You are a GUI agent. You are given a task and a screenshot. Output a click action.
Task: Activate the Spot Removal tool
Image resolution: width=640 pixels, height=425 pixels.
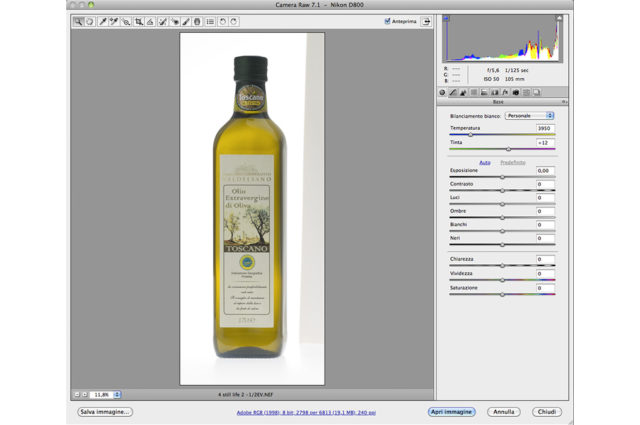pos(162,22)
